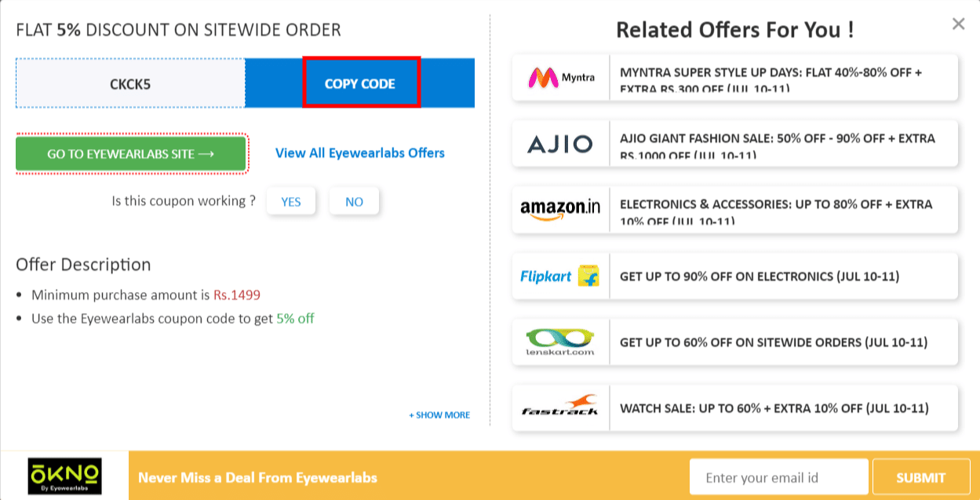Expand additional details via SHOW MORE
Viewport: 980px width, 500px height.
point(439,414)
